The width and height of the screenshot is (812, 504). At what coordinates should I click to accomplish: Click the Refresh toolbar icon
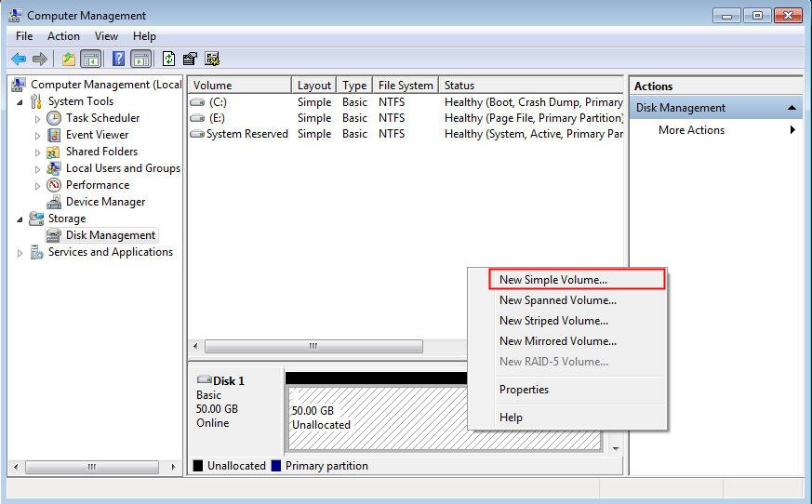(x=168, y=59)
